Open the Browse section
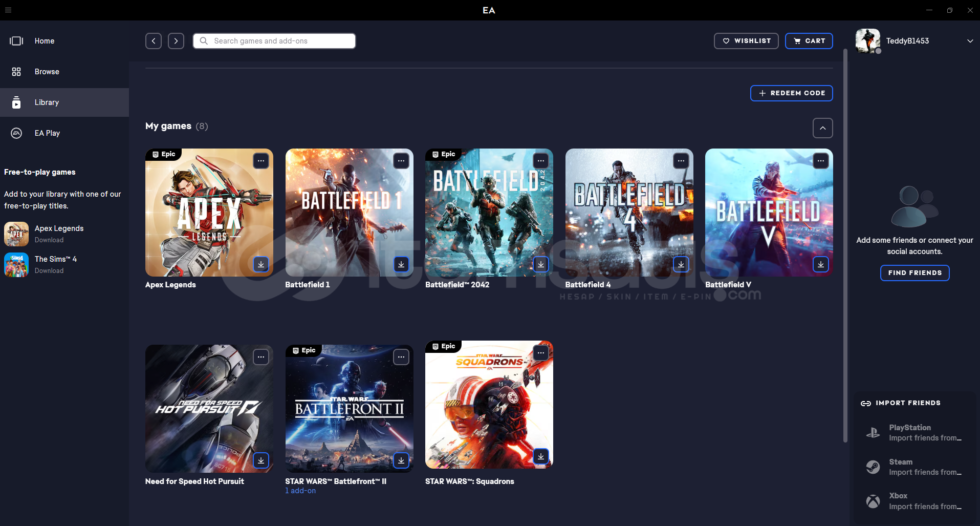The height and width of the screenshot is (526, 980). point(64,72)
